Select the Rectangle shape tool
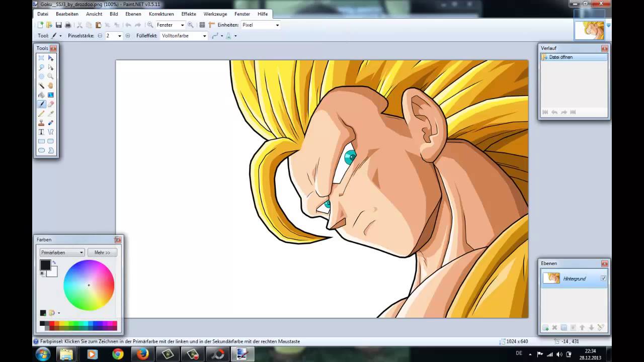The height and width of the screenshot is (362, 644). click(41, 141)
